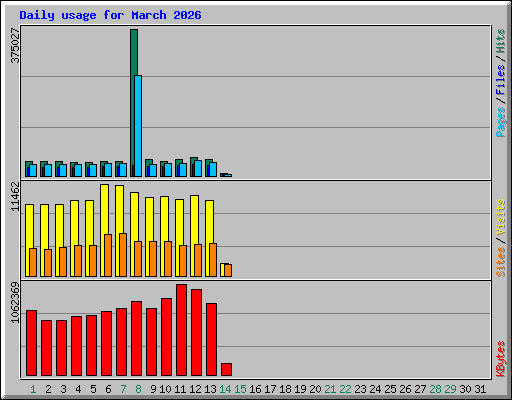Click the tall cyan Pages bar for day 8
Screen dimensions: 512x400
click(x=138, y=126)
